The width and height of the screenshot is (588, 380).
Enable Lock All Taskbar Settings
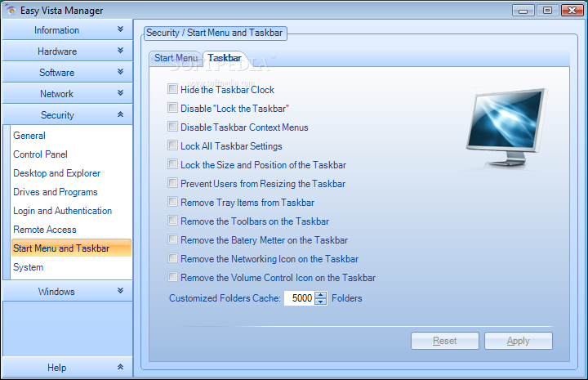tap(172, 145)
